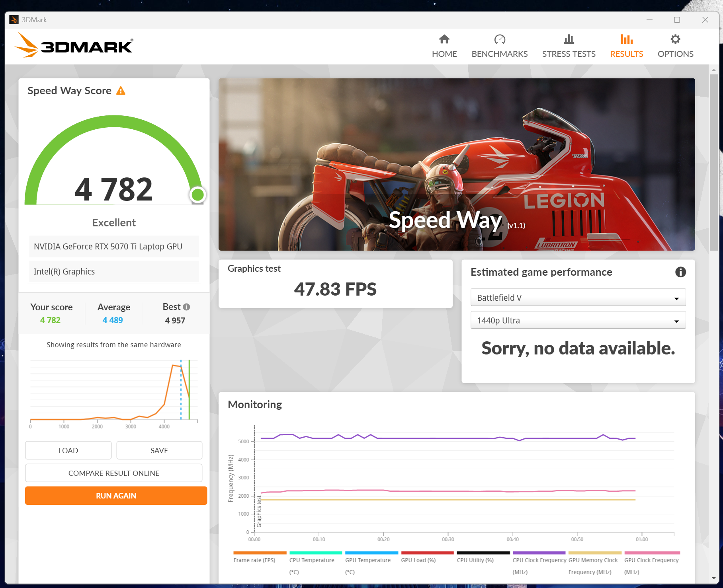Click the info icon beside Best score
The height and width of the screenshot is (588, 723).
pos(186,307)
